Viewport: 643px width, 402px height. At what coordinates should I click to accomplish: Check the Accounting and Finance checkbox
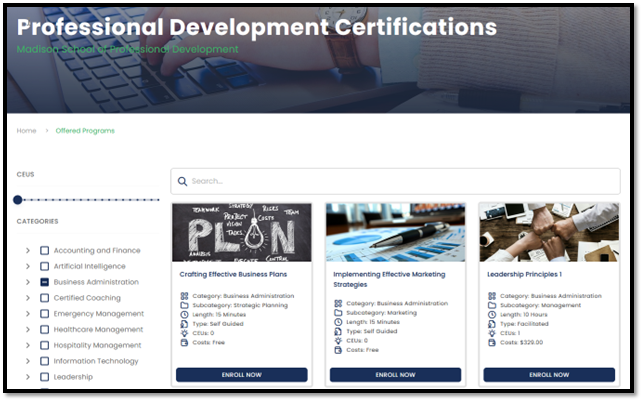coord(45,250)
